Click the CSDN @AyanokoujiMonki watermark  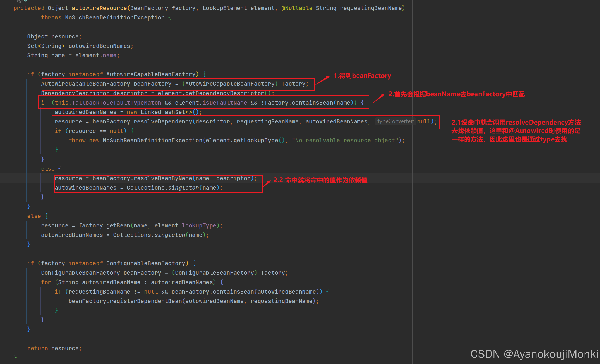coord(534,354)
